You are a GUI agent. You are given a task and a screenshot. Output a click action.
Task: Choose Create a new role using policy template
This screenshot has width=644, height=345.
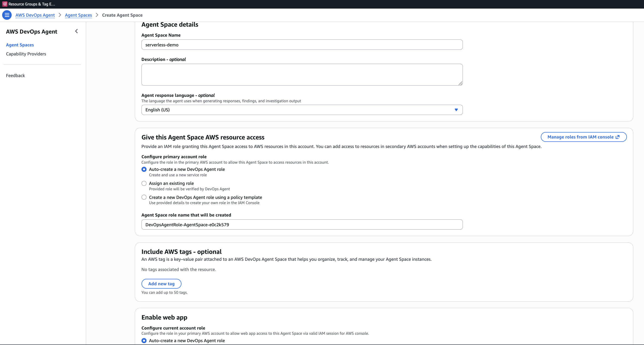pos(144,197)
